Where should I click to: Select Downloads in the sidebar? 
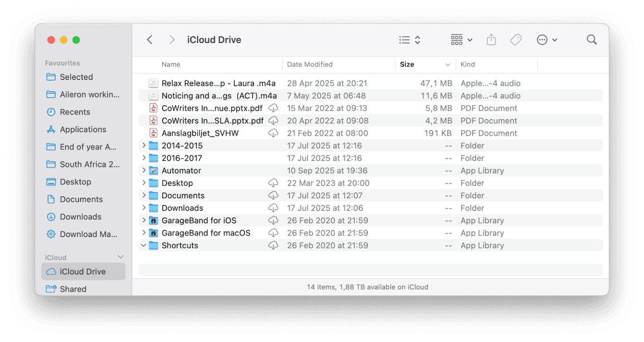tap(79, 217)
